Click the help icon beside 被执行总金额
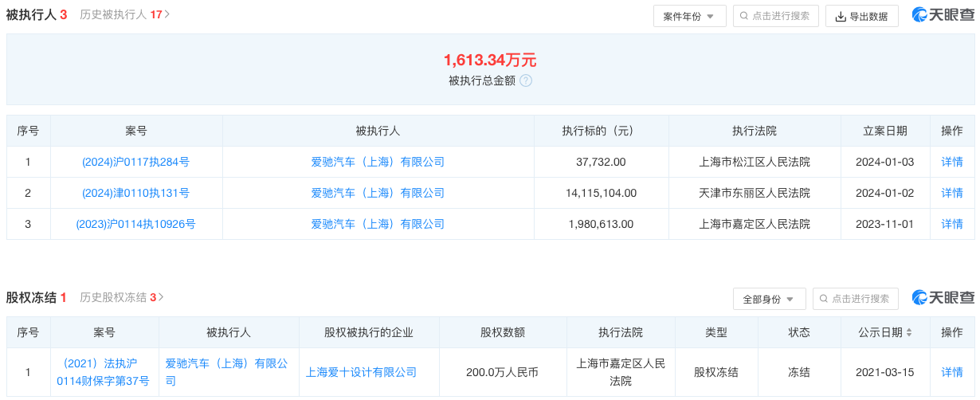This screenshot has height=400, width=980. click(x=526, y=80)
